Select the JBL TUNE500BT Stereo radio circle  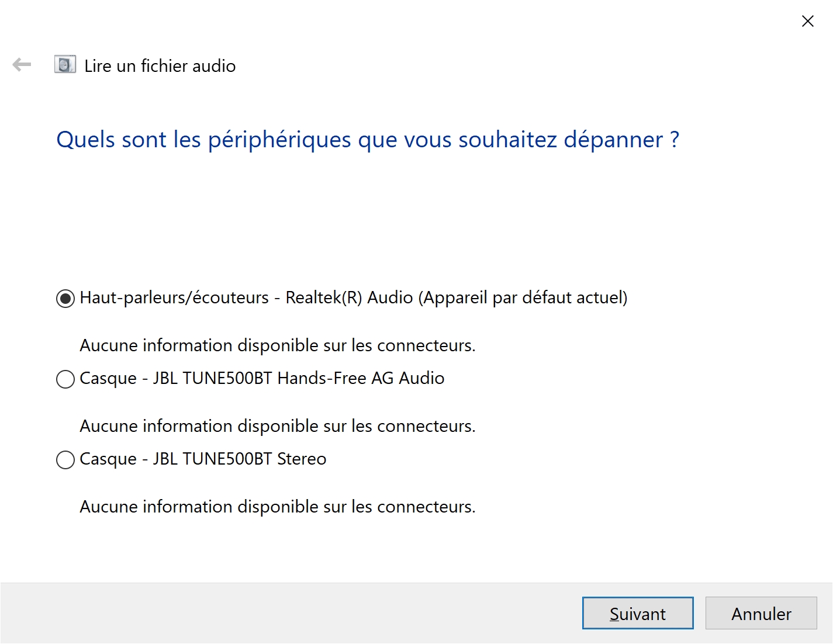65,460
